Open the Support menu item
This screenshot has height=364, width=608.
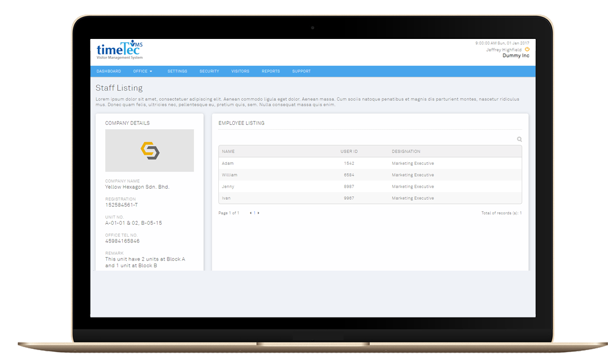coord(301,71)
